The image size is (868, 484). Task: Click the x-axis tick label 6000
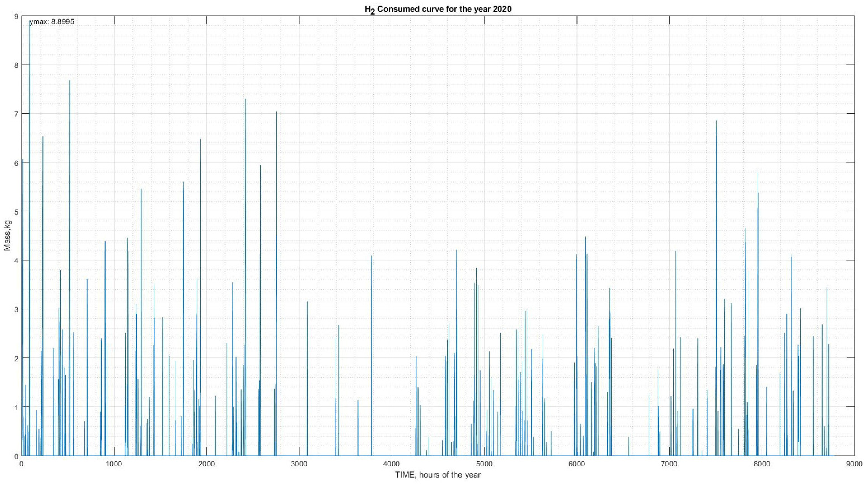pos(577,464)
